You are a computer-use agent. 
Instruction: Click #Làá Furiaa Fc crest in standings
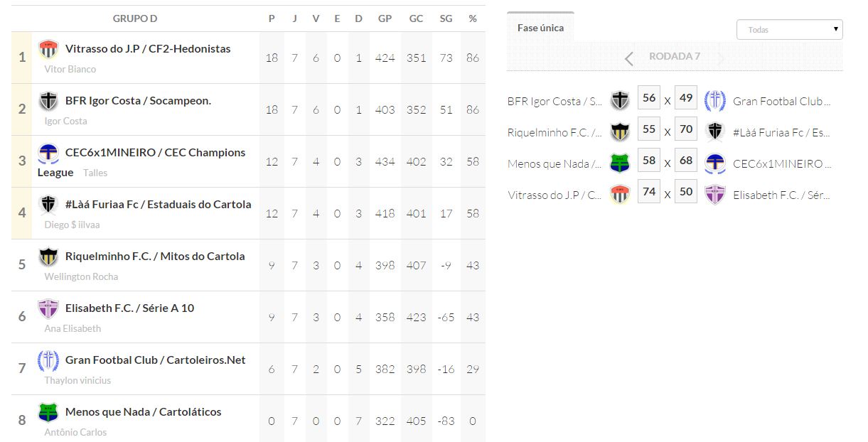tap(48, 205)
